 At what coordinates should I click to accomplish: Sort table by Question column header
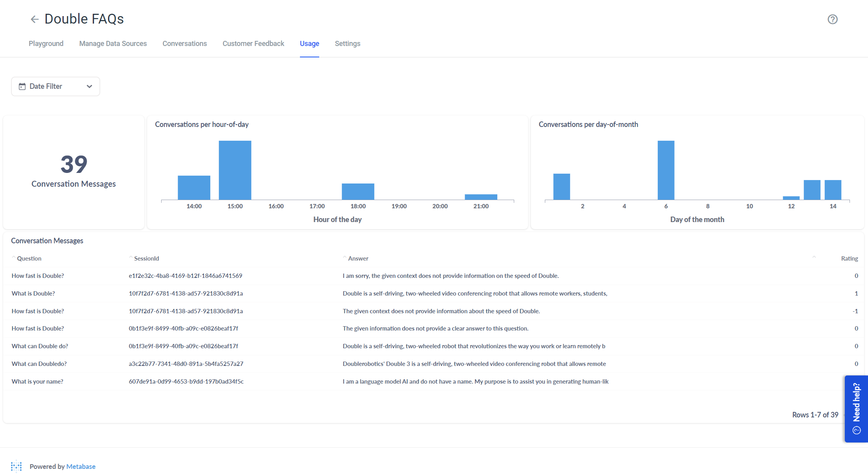coord(29,258)
